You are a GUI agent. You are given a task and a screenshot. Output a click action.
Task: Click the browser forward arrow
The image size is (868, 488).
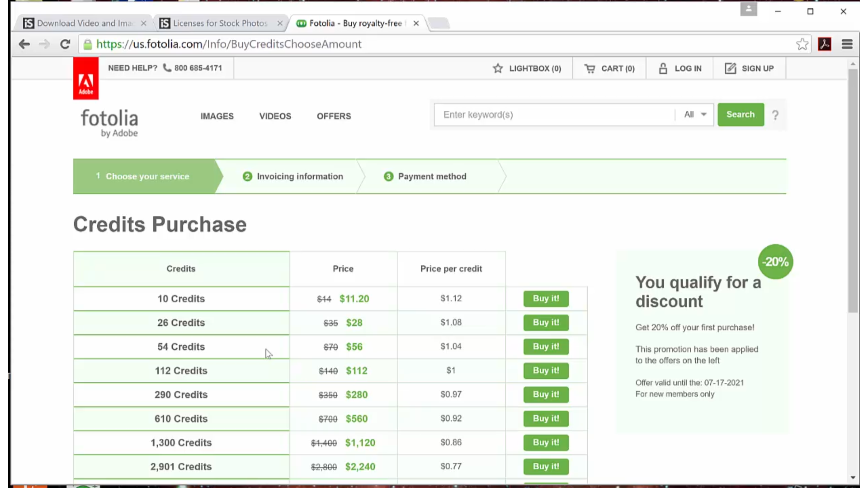pos(44,44)
